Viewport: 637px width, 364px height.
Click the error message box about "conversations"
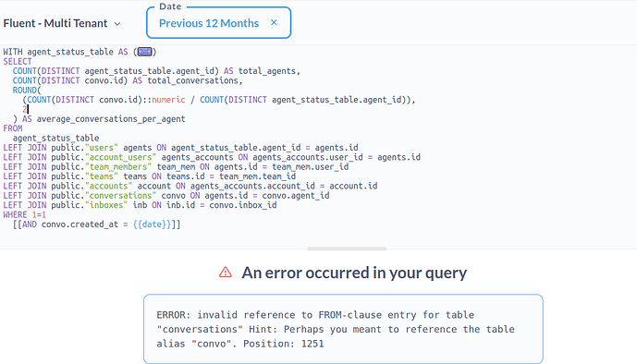[x=343, y=329]
